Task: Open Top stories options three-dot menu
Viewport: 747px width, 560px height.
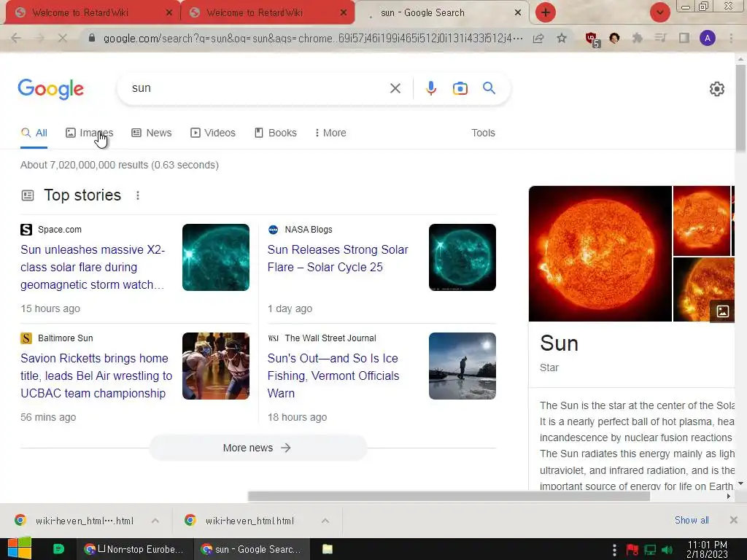Action: (138, 195)
